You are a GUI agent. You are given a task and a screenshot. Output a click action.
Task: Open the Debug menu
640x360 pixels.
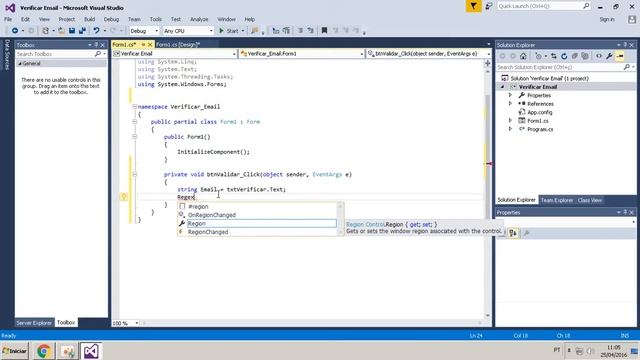click(x=111, y=19)
